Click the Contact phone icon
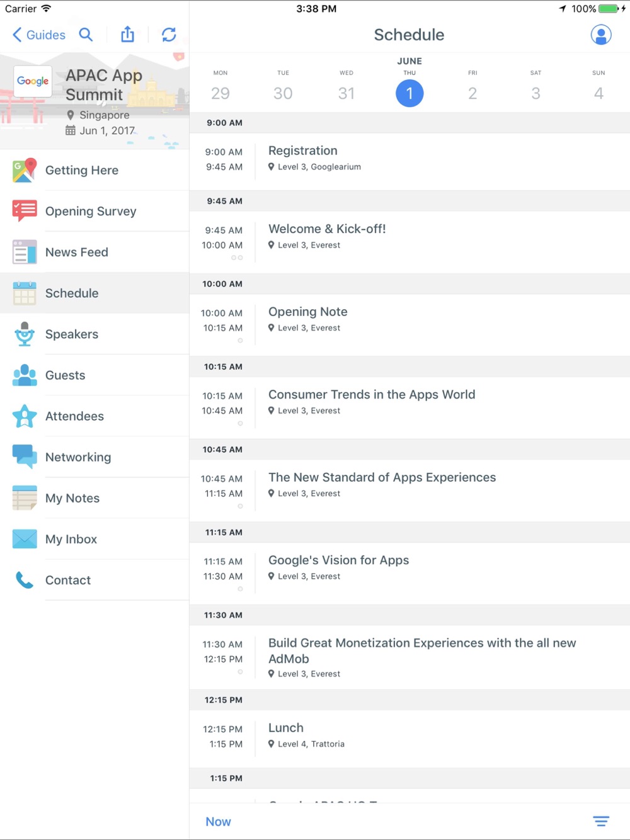Screen dimensions: 630x840 25,580
